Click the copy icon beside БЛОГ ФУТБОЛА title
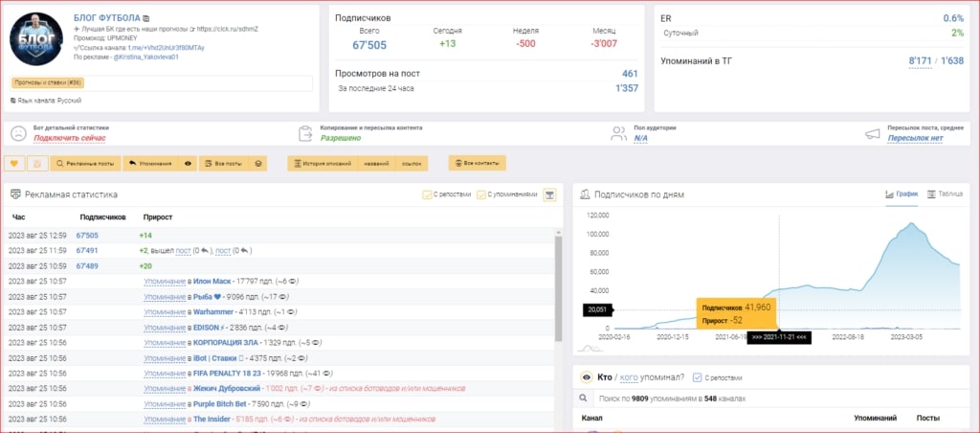This screenshot has width=980, height=433. pos(146,19)
